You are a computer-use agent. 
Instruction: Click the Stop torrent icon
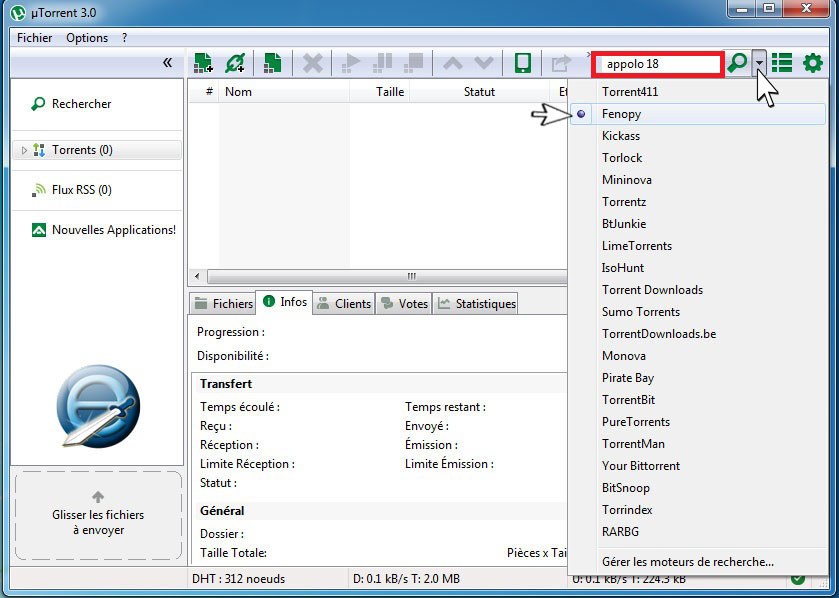tap(414, 63)
